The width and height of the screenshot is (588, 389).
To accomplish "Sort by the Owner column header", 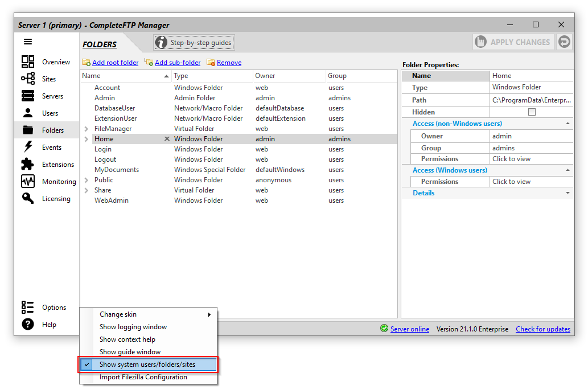I will [x=289, y=76].
